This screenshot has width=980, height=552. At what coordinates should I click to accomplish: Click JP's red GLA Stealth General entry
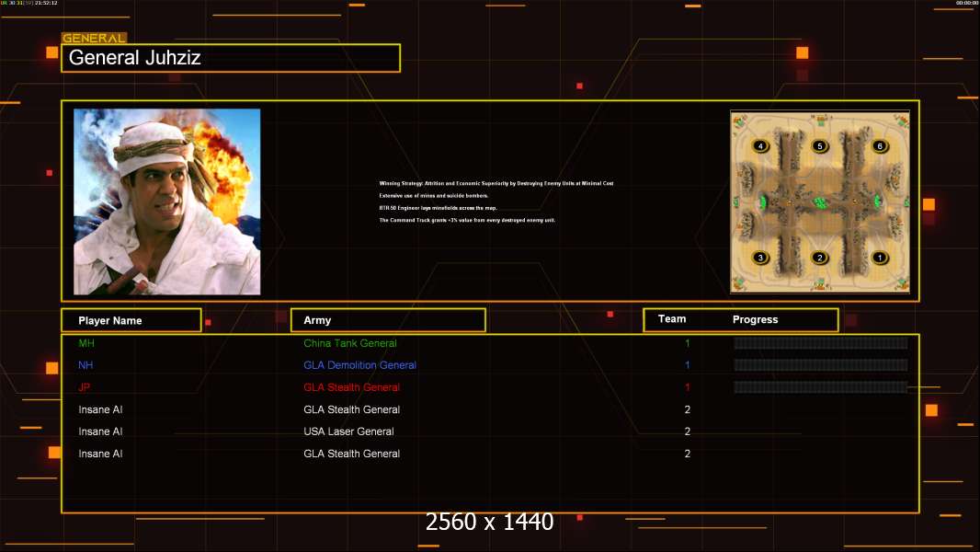pos(351,387)
